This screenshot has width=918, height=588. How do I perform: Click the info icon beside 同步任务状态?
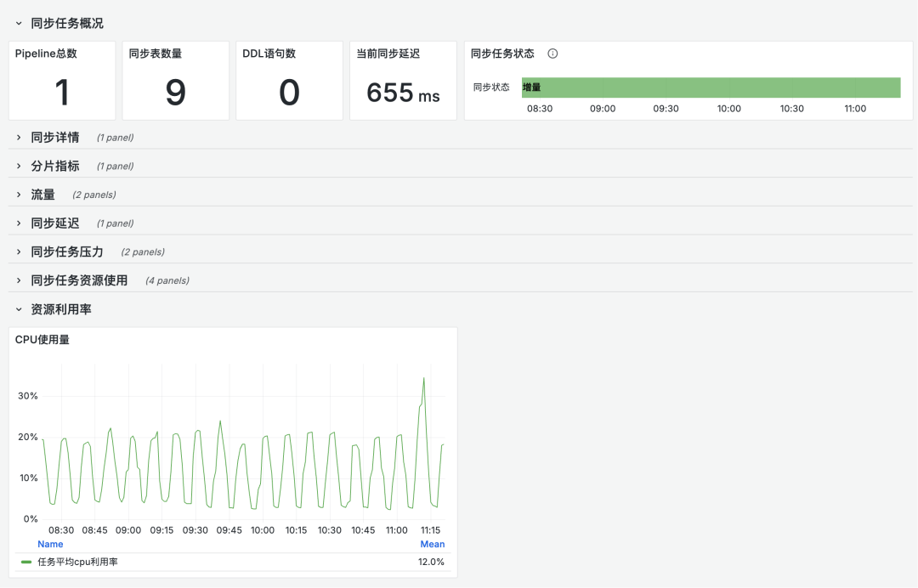pos(552,54)
